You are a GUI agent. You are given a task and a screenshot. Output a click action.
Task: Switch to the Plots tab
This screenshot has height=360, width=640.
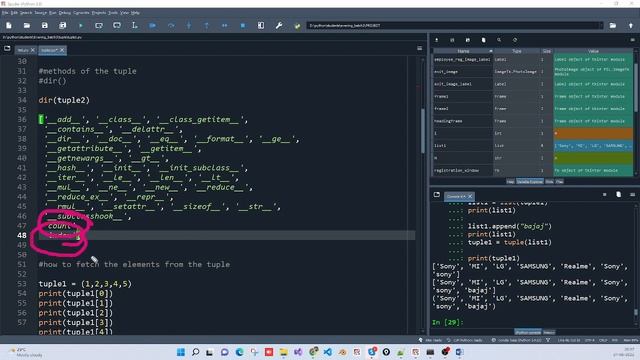pos(549,181)
